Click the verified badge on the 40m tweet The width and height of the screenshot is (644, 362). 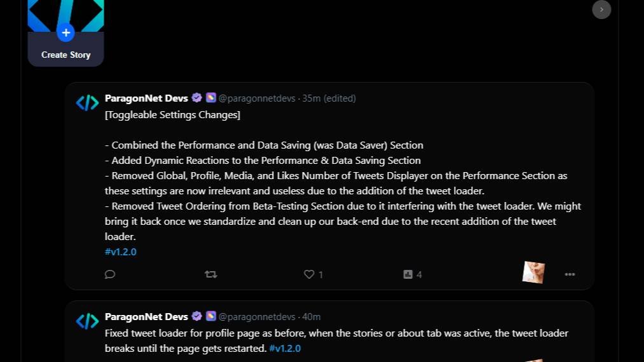(x=197, y=316)
